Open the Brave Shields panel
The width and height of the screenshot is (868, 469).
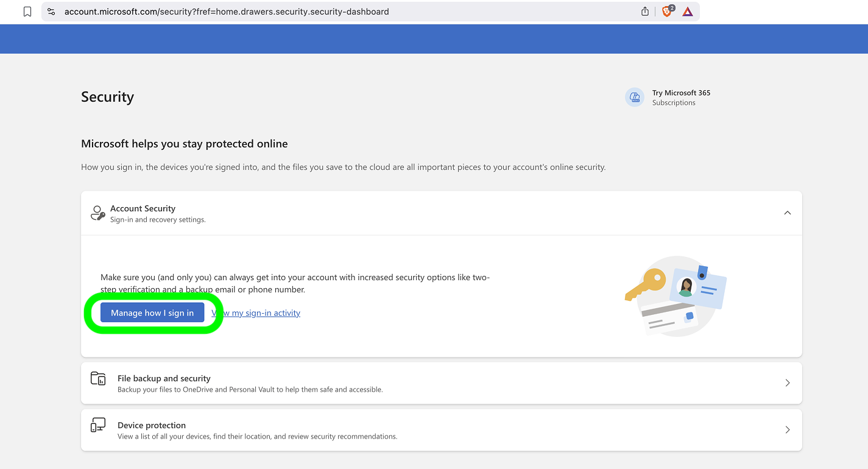666,11
